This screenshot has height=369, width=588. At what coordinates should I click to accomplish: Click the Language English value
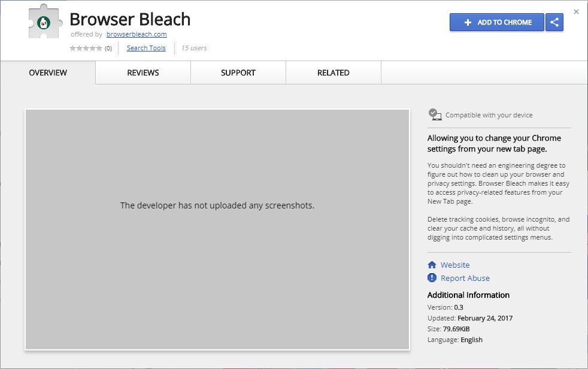pos(471,340)
